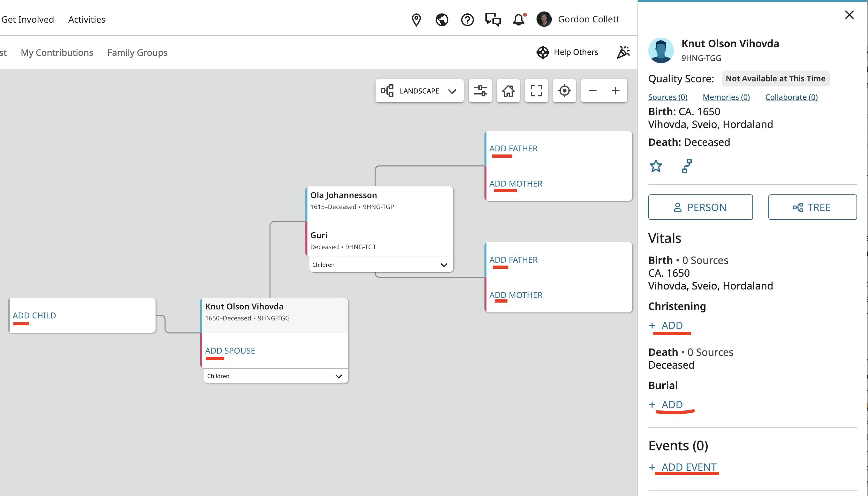
Task: Zoom out the tree with minus
Action: [592, 91]
